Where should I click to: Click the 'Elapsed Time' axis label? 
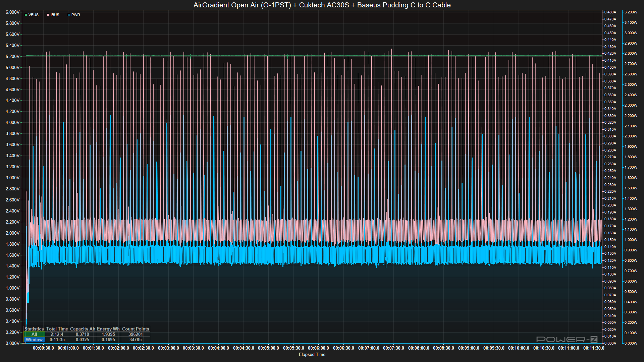[x=312, y=354]
